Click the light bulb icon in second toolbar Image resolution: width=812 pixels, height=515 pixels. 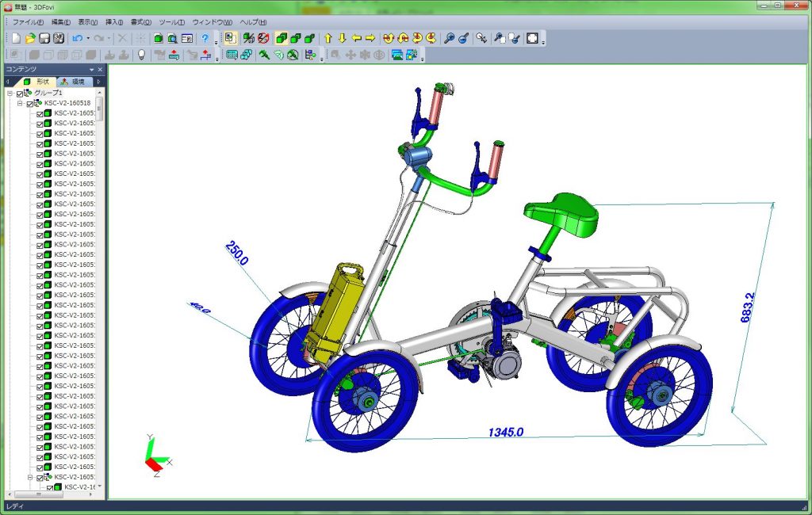point(142,55)
